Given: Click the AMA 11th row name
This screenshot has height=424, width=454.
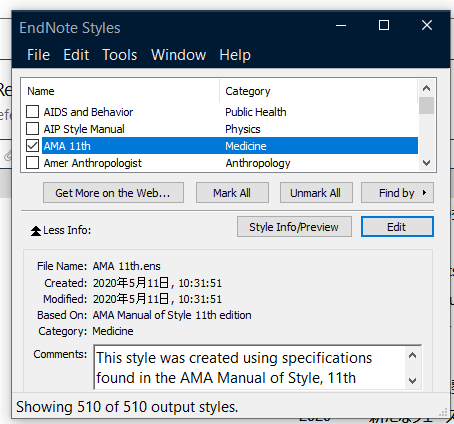Looking at the screenshot, I should coord(67,146).
